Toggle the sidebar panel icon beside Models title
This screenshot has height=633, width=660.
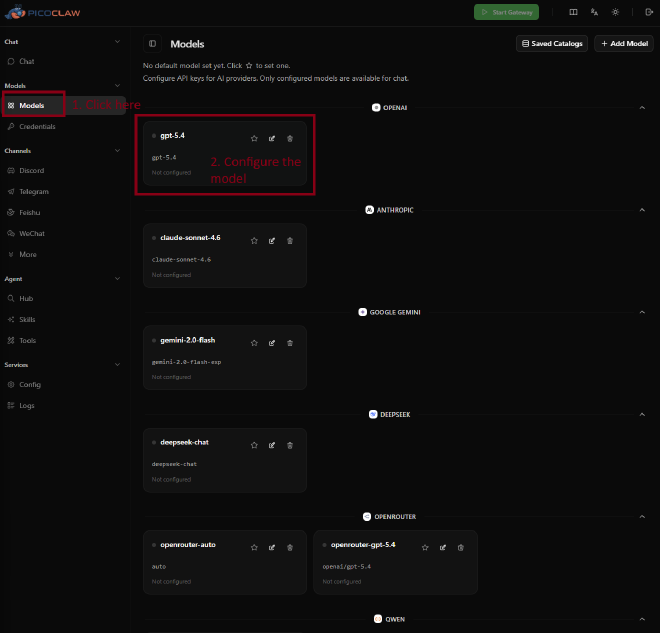point(152,44)
